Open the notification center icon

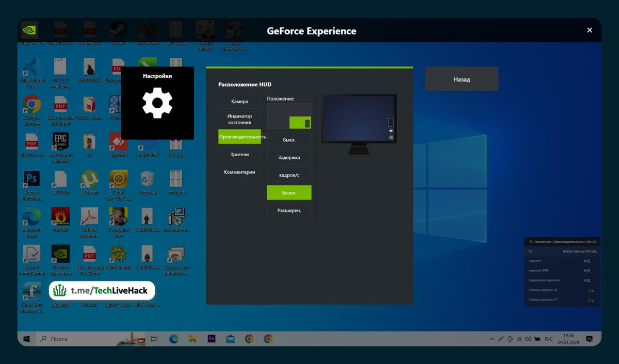[x=590, y=339]
